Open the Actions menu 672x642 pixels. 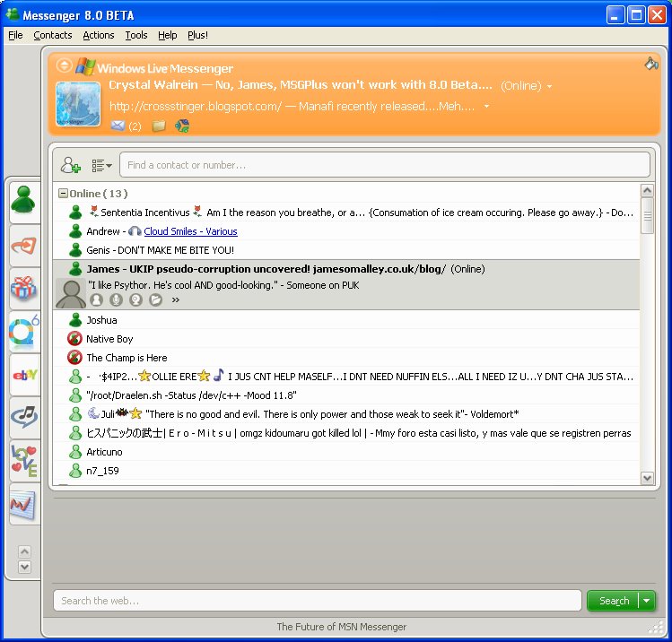[x=99, y=35]
